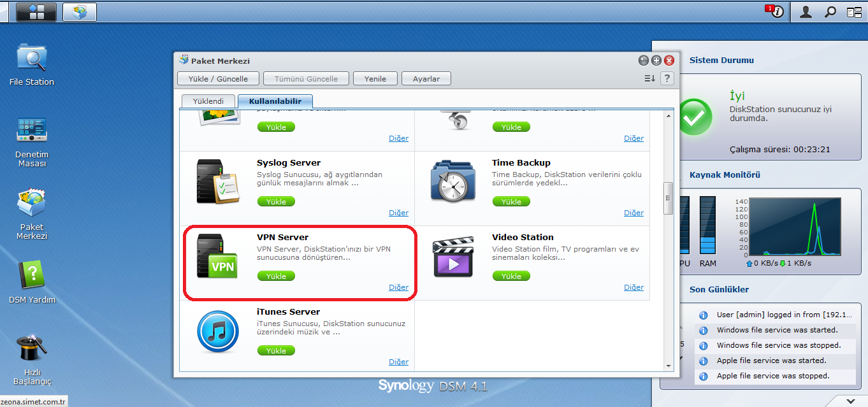Install VPN Server with Yükle button

click(276, 276)
